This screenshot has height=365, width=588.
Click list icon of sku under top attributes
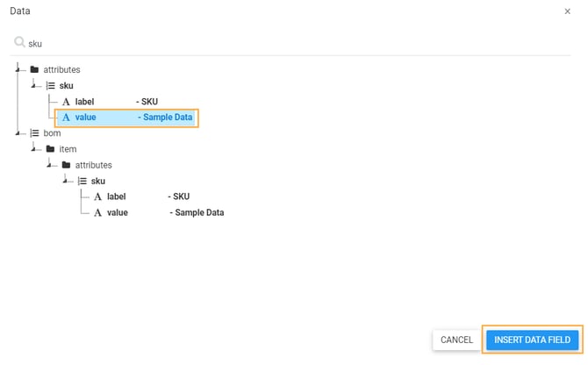tap(50, 85)
